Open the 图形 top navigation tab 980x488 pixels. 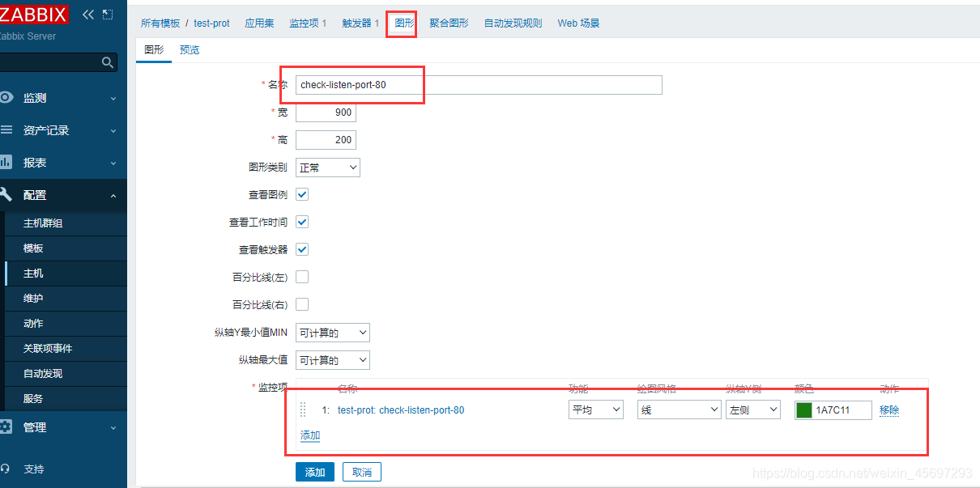click(x=404, y=23)
